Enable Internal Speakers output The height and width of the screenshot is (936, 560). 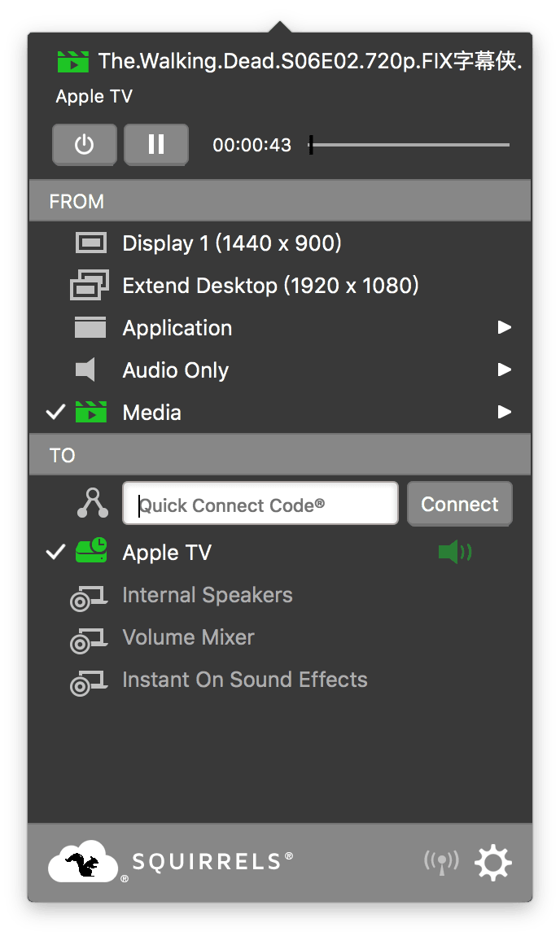click(x=207, y=595)
